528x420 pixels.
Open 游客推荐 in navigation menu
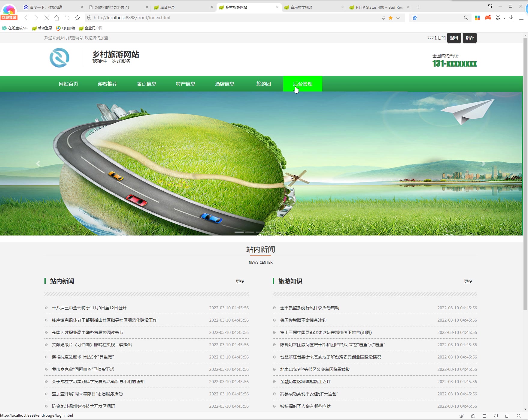point(108,84)
